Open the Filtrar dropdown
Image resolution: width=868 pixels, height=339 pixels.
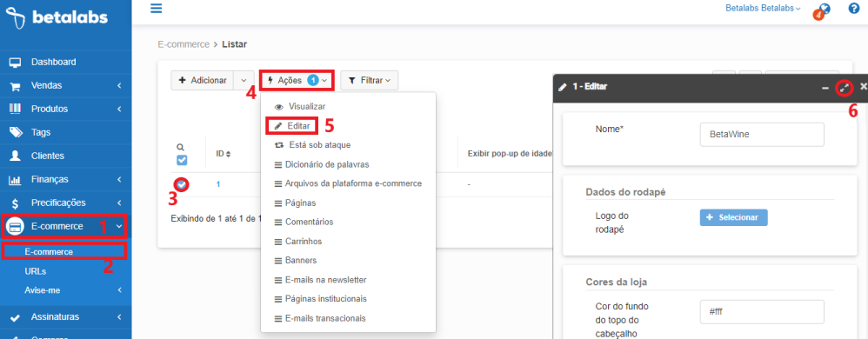[x=370, y=81]
